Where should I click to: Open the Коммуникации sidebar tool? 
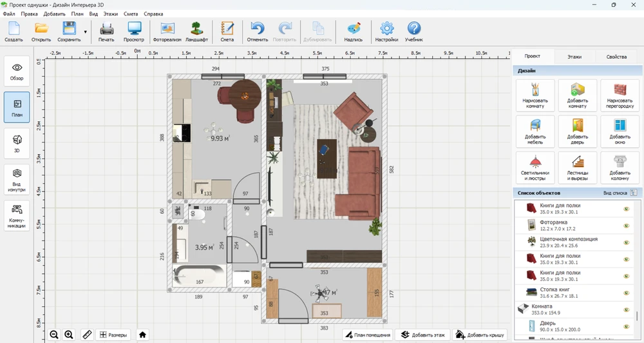(17, 216)
